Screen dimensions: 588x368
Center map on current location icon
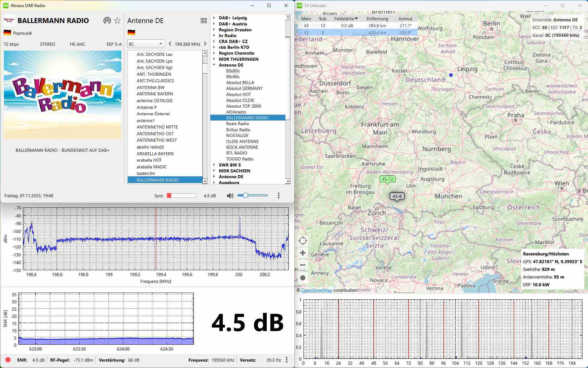(x=303, y=241)
